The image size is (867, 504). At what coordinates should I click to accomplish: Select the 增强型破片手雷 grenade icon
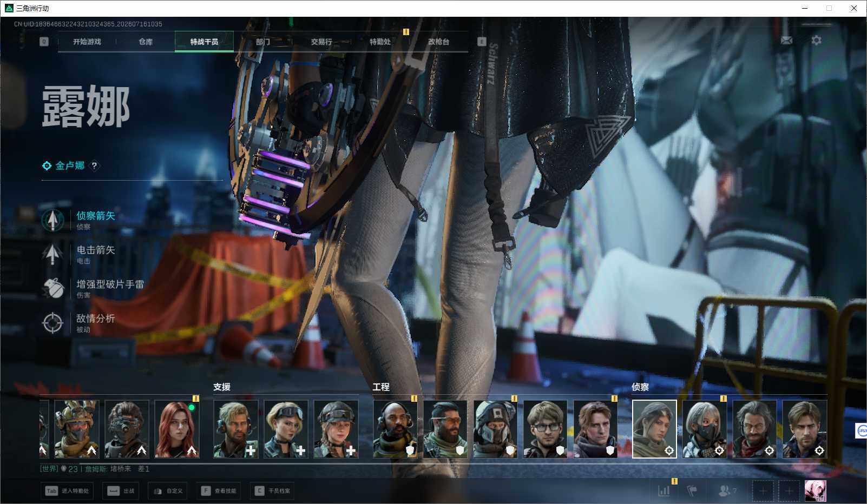[52, 288]
